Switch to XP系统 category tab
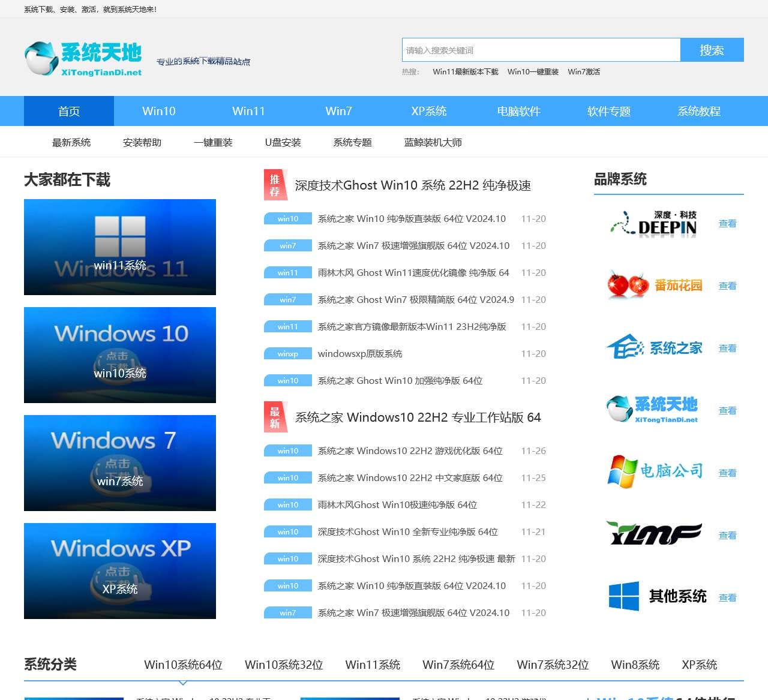This screenshot has width=768, height=700. pos(700,665)
